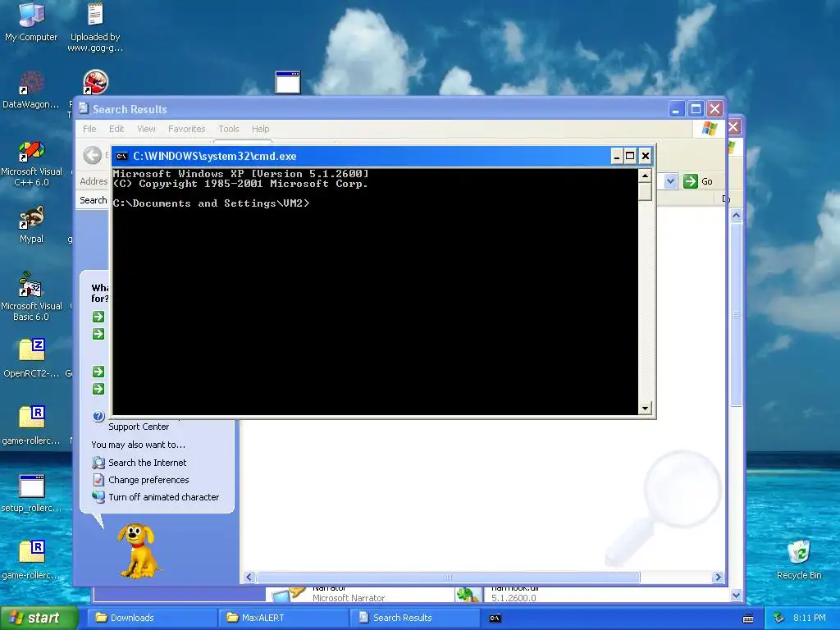Click cmd window scroll up arrow
The width and height of the screenshot is (840, 630).
645,176
